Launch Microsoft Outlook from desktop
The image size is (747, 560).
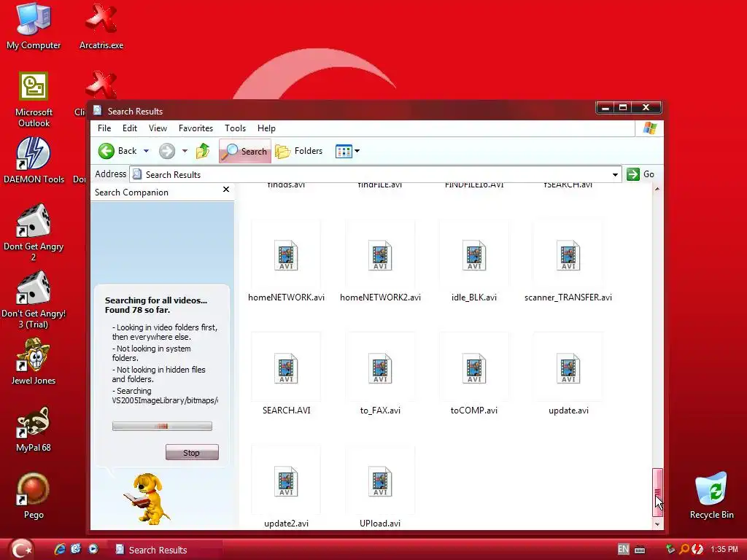pos(34,99)
